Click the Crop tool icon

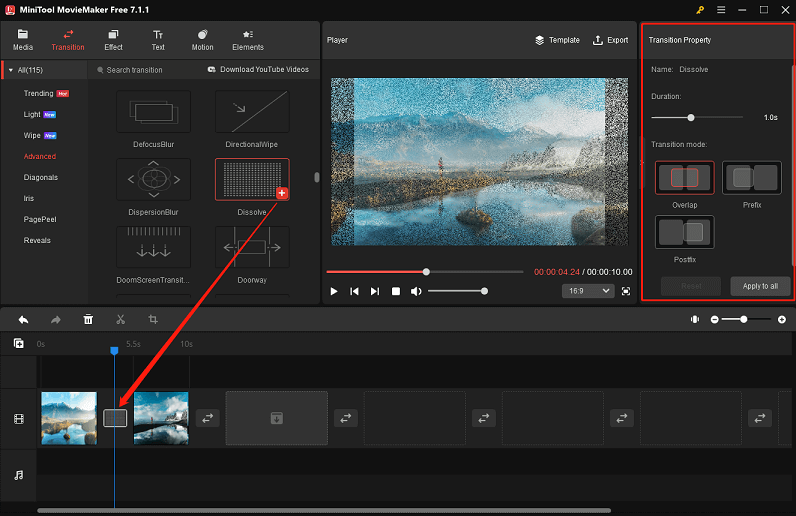153,319
